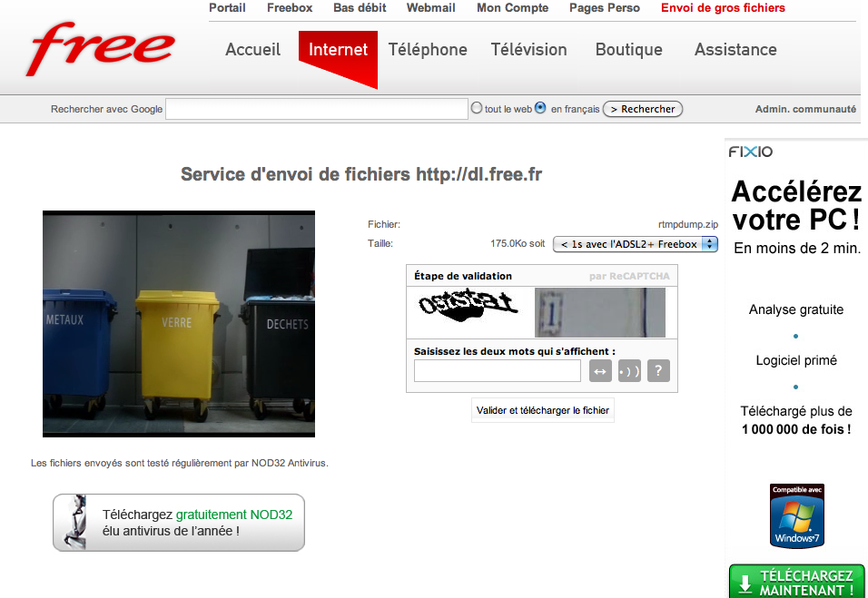Get a new reCAPTCHA challenge

point(601,370)
